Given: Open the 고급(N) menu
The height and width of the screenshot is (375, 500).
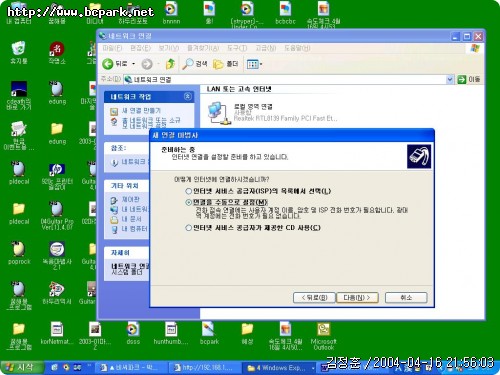Looking at the screenshot, I should point(266,48).
